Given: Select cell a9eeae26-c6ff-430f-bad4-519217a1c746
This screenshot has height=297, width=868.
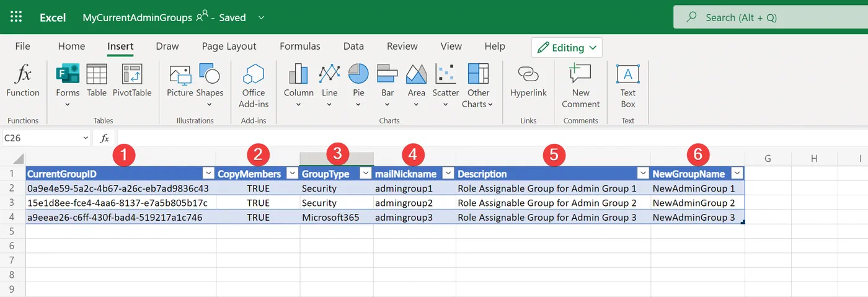Looking at the screenshot, I should [121, 218].
